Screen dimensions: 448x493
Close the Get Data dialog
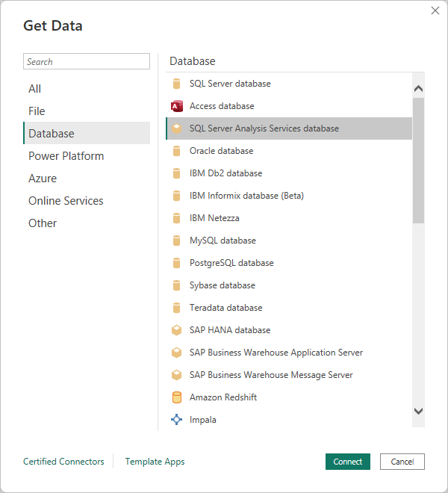click(x=435, y=10)
